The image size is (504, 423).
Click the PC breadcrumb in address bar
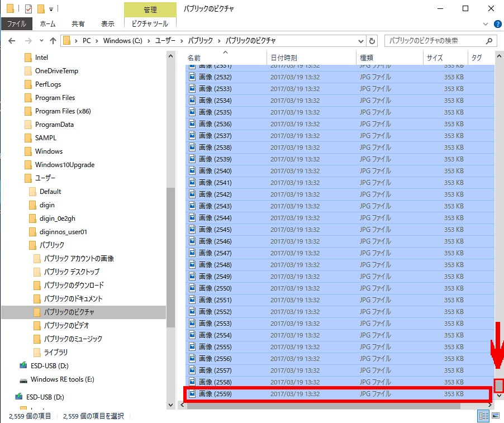pyautogui.click(x=87, y=41)
